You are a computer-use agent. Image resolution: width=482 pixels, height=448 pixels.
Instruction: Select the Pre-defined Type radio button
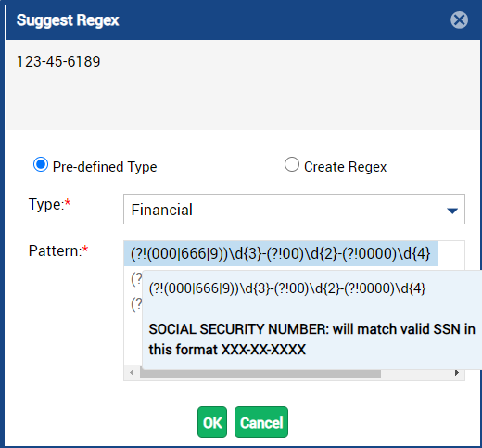(x=41, y=164)
